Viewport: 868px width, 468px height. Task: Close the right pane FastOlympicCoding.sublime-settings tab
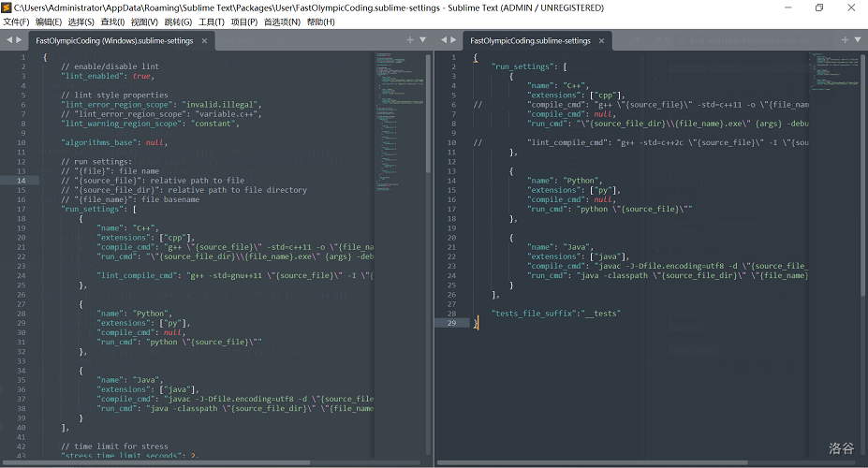[x=602, y=41]
